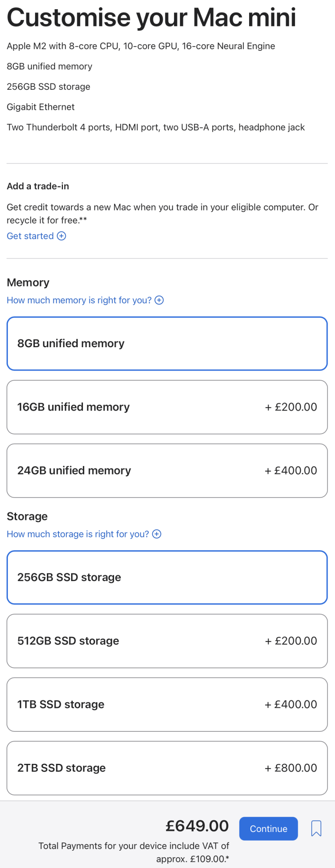Choose 16GB unified memory option
The height and width of the screenshot is (868, 335).
(167, 407)
